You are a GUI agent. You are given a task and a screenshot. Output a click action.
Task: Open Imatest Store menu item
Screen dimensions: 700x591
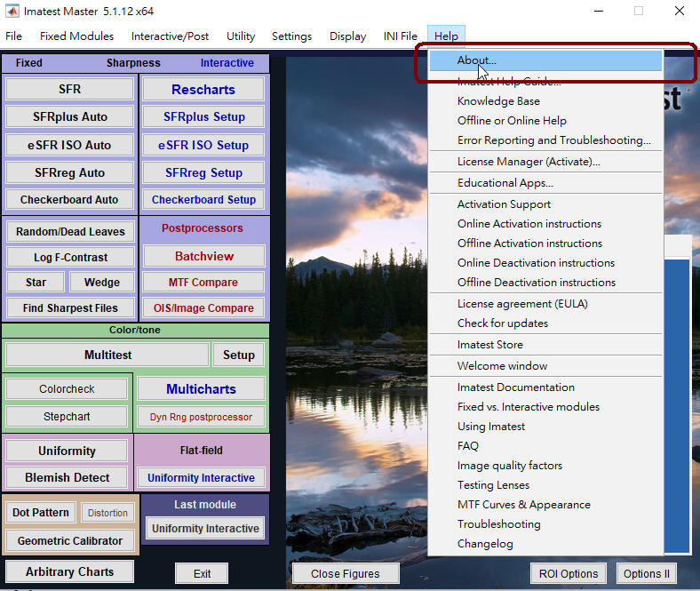pyautogui.click(x=545, y=345)
